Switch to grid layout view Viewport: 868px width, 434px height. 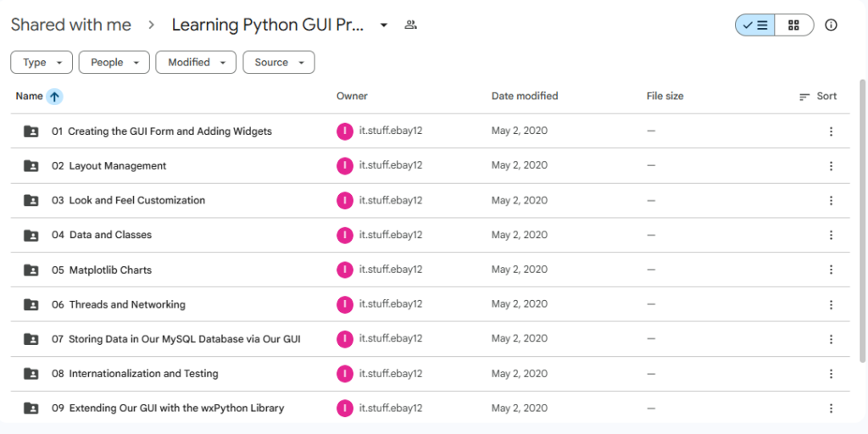(x=793, y=25)
